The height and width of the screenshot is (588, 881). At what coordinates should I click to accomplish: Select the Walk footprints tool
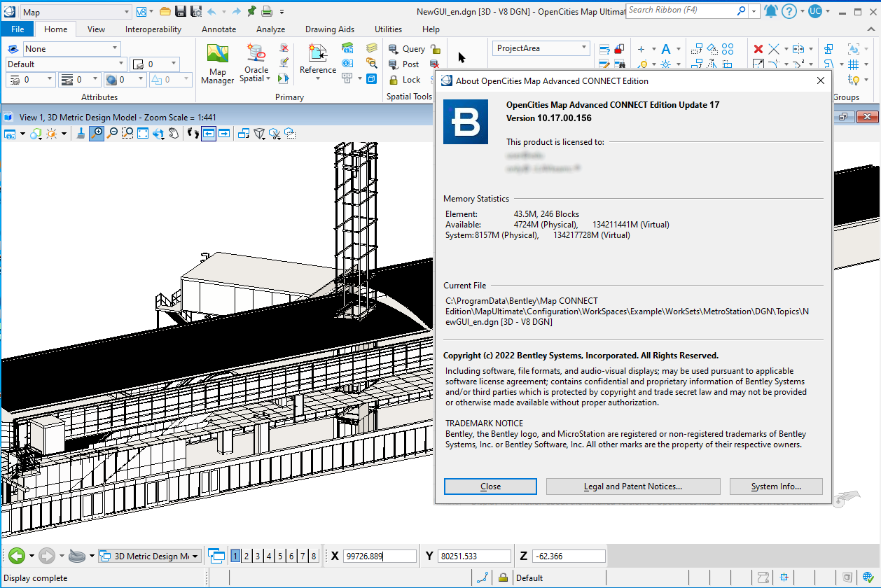pyautogui.click(x=193, y=133)
